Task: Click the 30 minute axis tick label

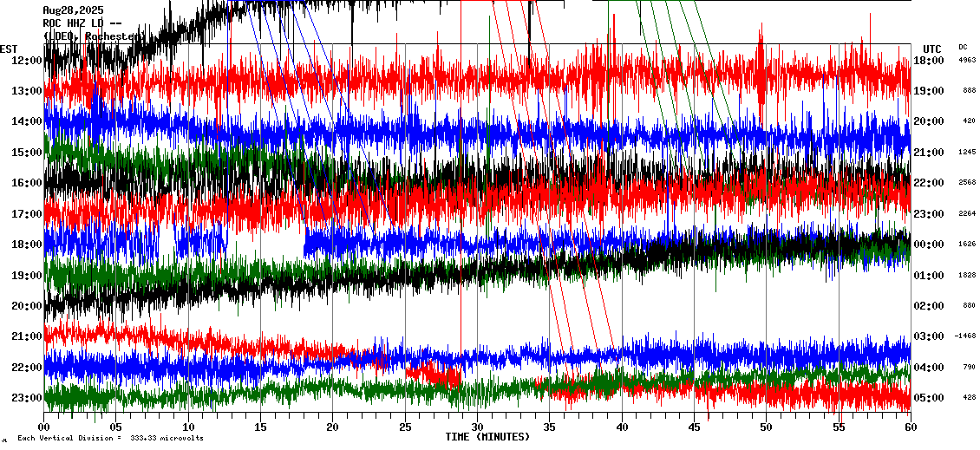Action: click(477, 427)
